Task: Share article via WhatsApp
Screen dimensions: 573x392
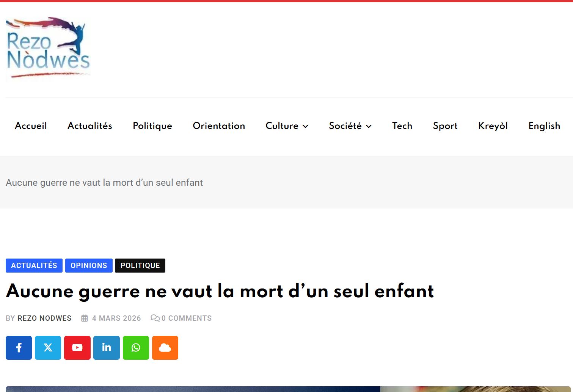Action: coord(136,348)
